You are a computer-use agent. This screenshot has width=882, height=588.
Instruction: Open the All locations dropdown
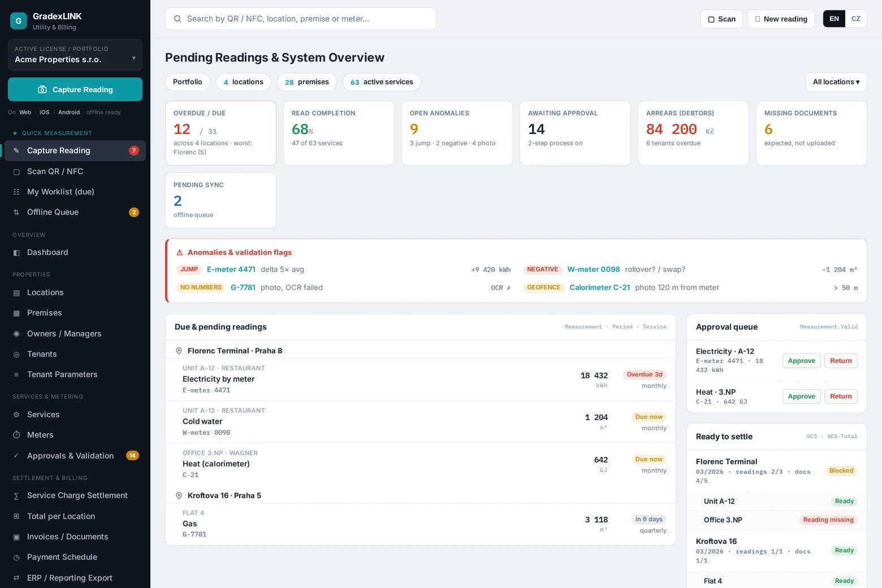coord(836,82)
